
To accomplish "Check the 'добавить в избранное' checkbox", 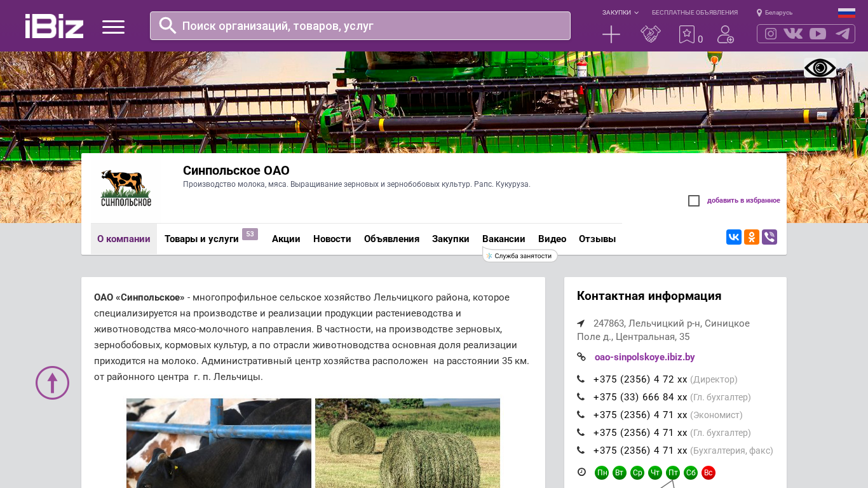I will coord(694,201).
